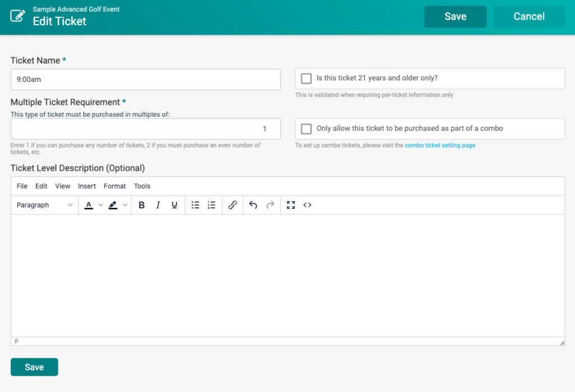This screenshot has width=575, height=392.
Task: Apply Italic formatting in editor toolbar
Action: [158, 205]
